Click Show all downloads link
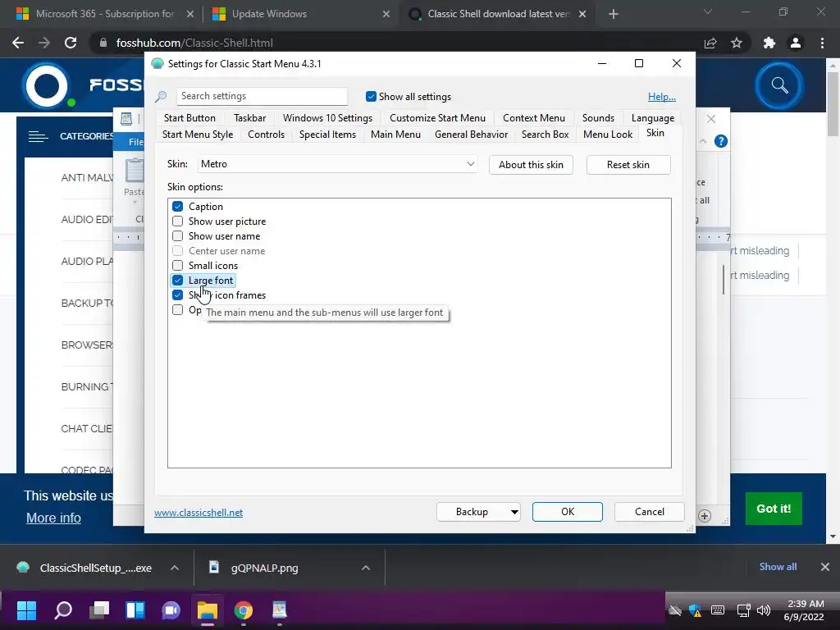The image size is (840, 630). (778, 567)
